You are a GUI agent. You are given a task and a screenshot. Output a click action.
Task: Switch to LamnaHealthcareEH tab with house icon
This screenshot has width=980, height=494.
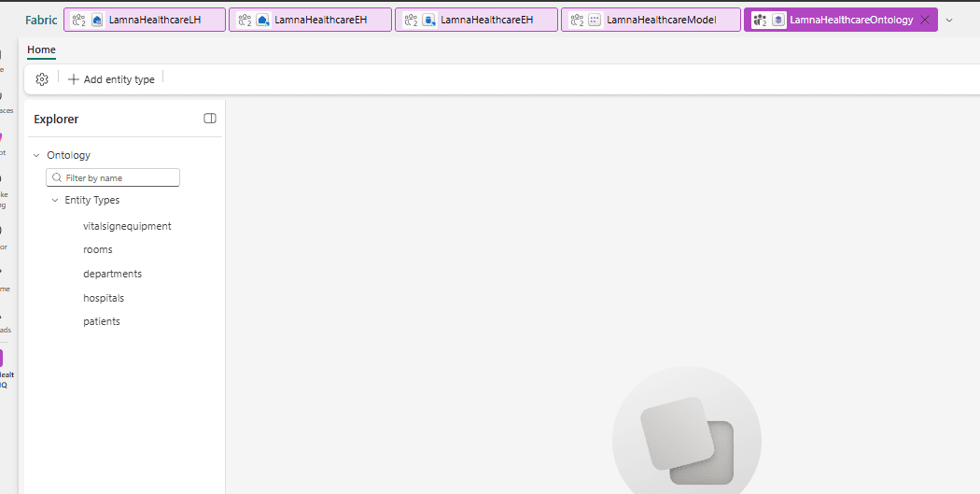[310, 20]
